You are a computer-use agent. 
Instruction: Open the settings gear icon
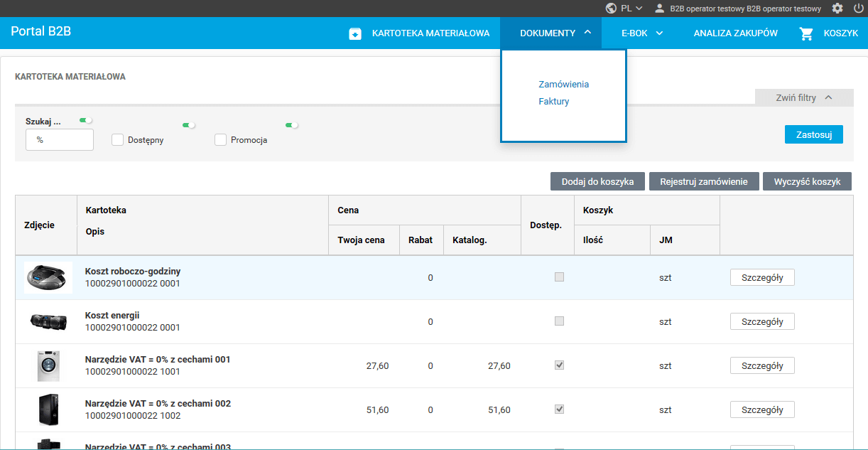[x=837, y=9]
